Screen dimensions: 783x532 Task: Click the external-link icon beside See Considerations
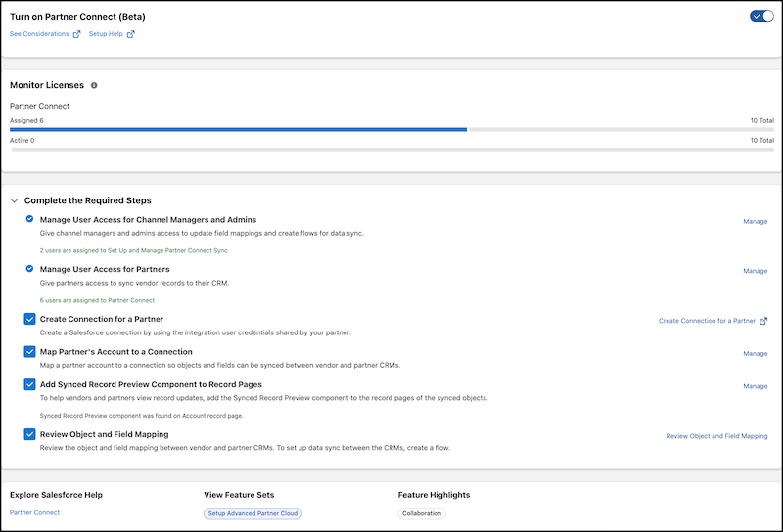[76, 34]
